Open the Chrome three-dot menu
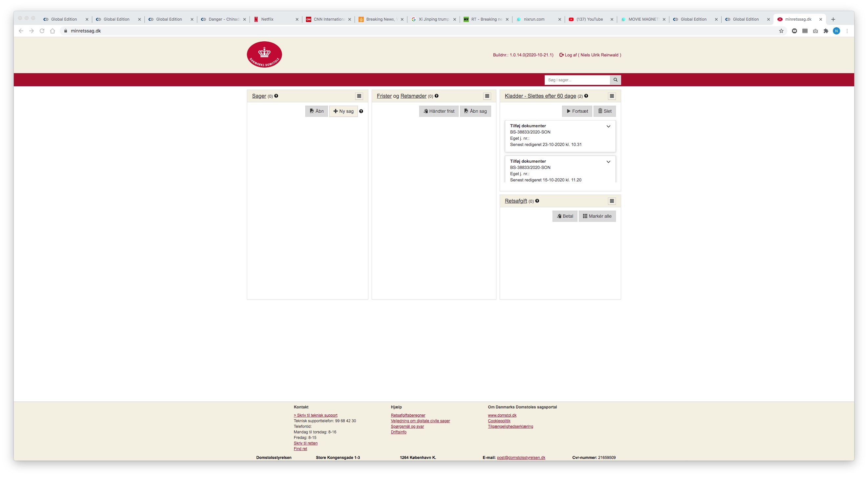 point(847,31)
